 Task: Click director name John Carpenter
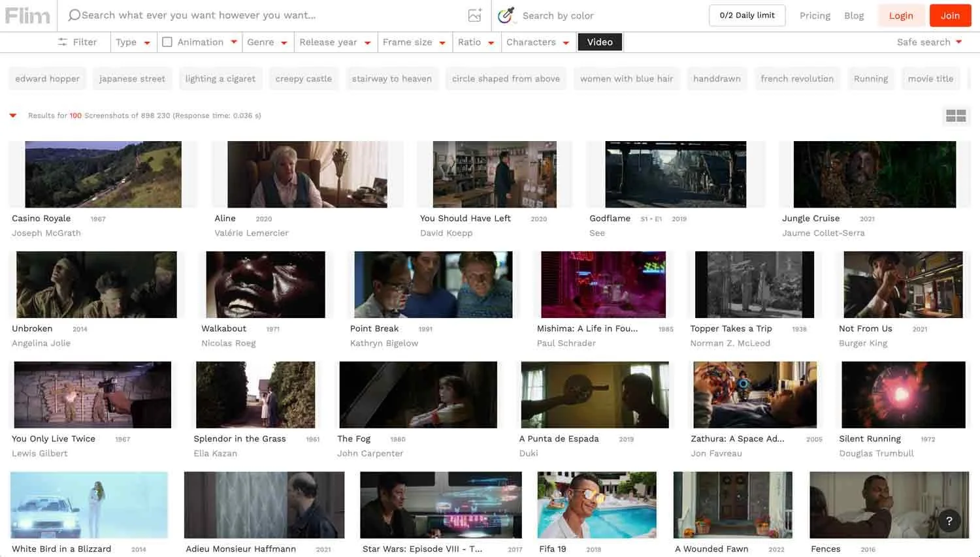coord(370,453)
